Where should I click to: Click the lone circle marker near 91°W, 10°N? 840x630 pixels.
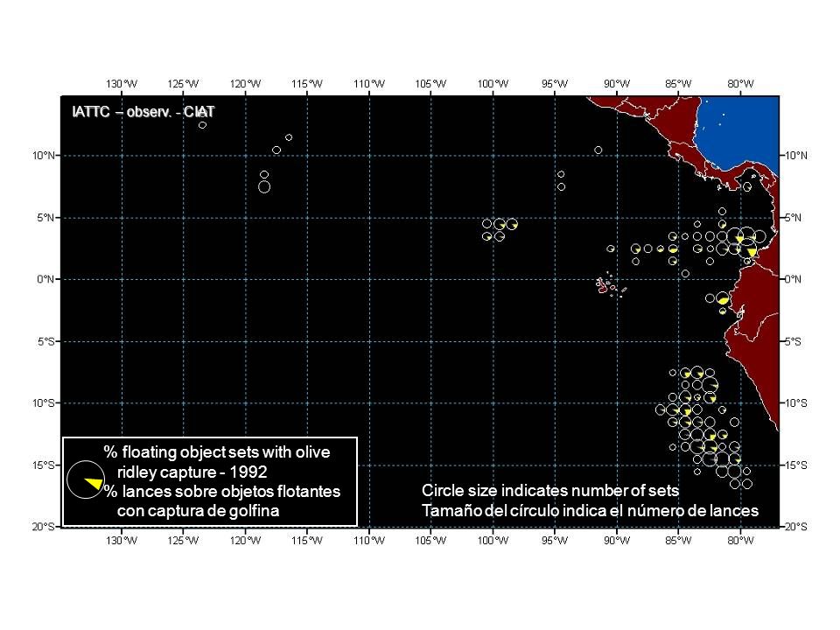(598, 150)
